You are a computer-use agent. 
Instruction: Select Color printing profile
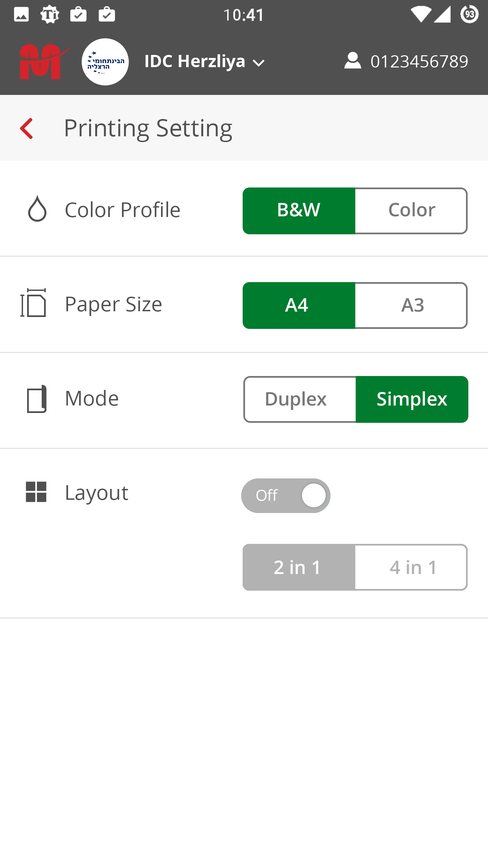[x=411, y=211]
